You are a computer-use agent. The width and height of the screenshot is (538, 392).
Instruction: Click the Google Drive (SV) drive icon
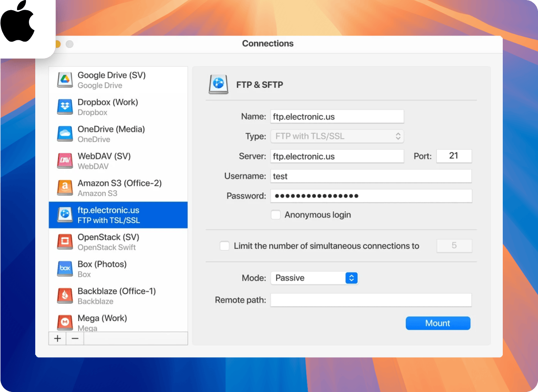(65, 80)
